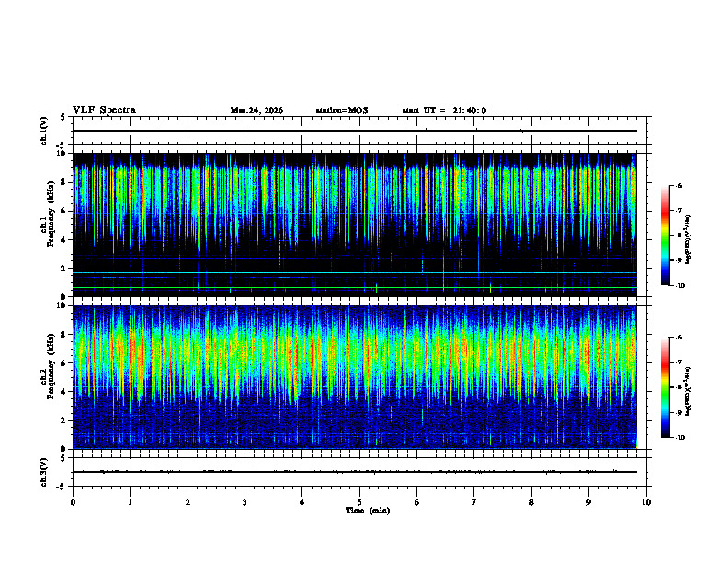Click the "4" frequency tick on ch.1 axis
The width and height of the screenshot is (728, 563).
coord(64,240)
